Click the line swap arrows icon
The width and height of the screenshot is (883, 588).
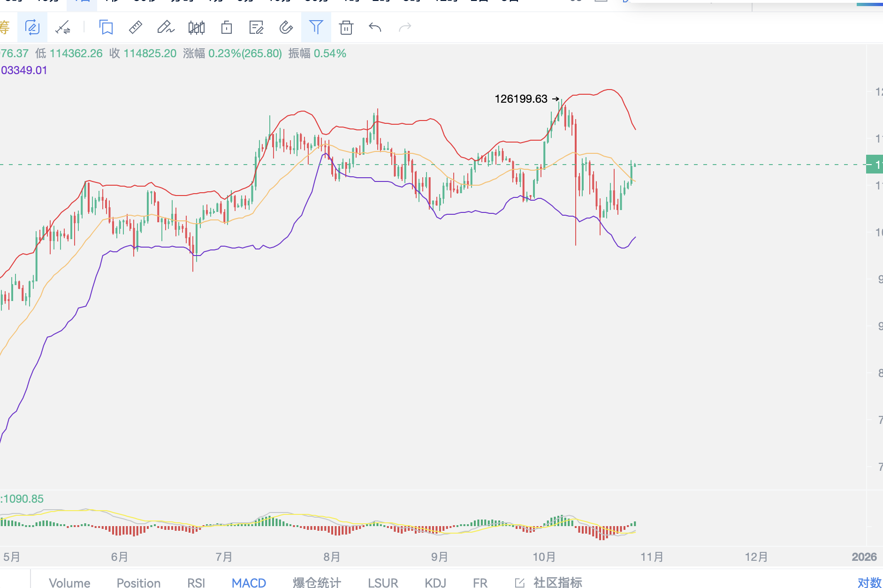[x=63, y=28]
